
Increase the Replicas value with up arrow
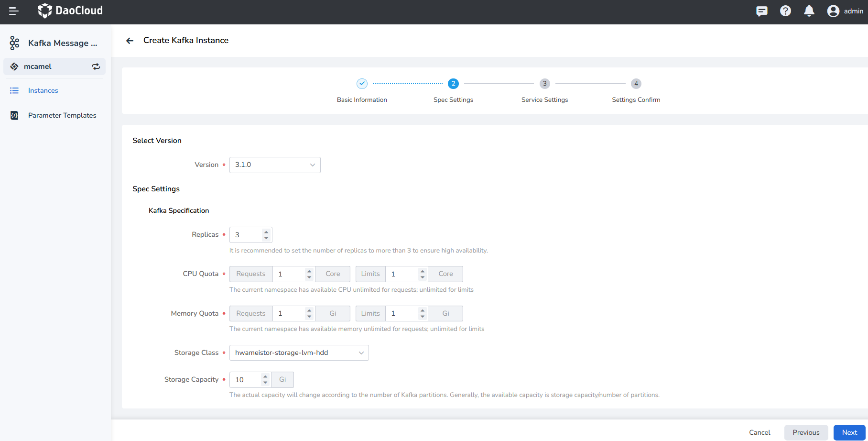tap(266, 232)
